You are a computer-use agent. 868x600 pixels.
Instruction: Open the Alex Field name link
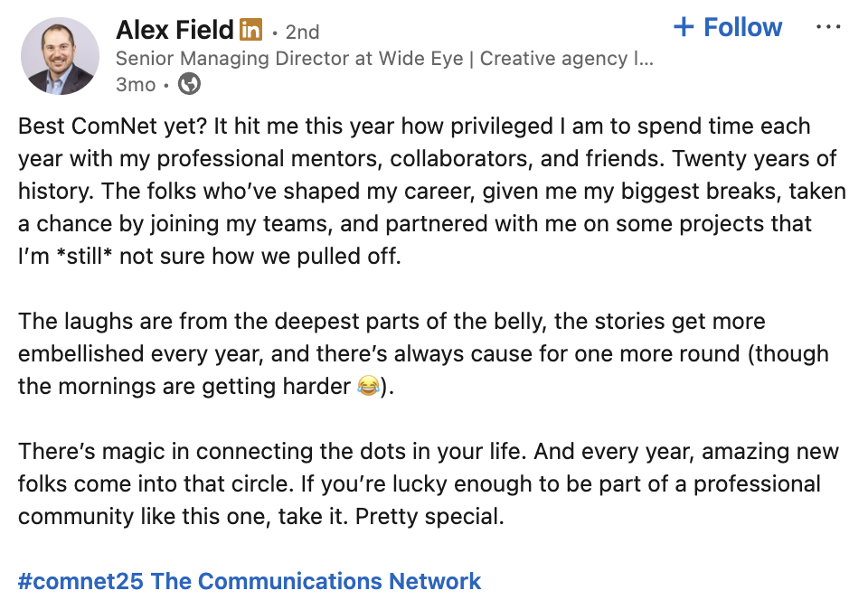[x=175, y=31]
